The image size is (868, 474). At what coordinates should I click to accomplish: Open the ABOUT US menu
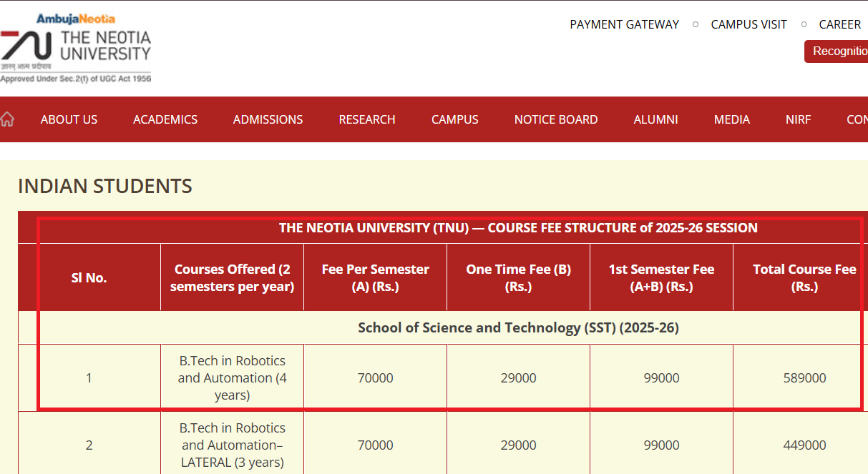click(69, 119)
